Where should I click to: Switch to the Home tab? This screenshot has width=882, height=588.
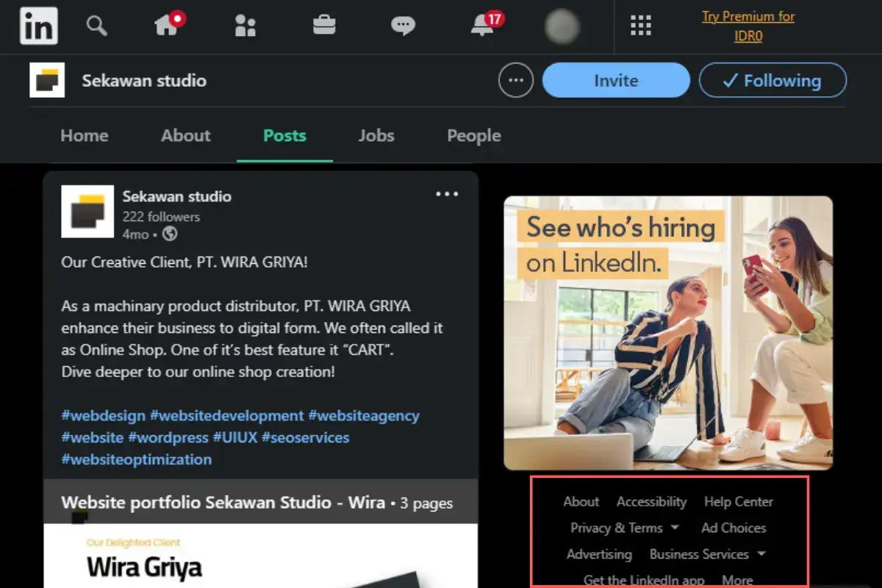point(85,136)
